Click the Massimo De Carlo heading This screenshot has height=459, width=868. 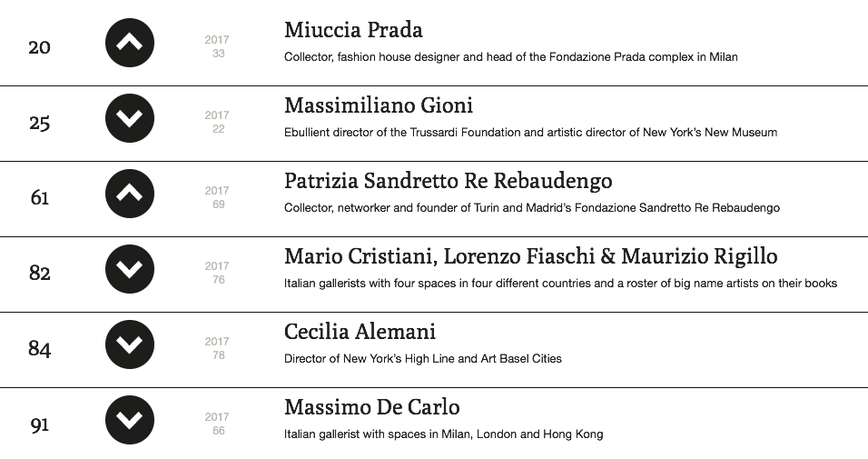tap(371, 407)
